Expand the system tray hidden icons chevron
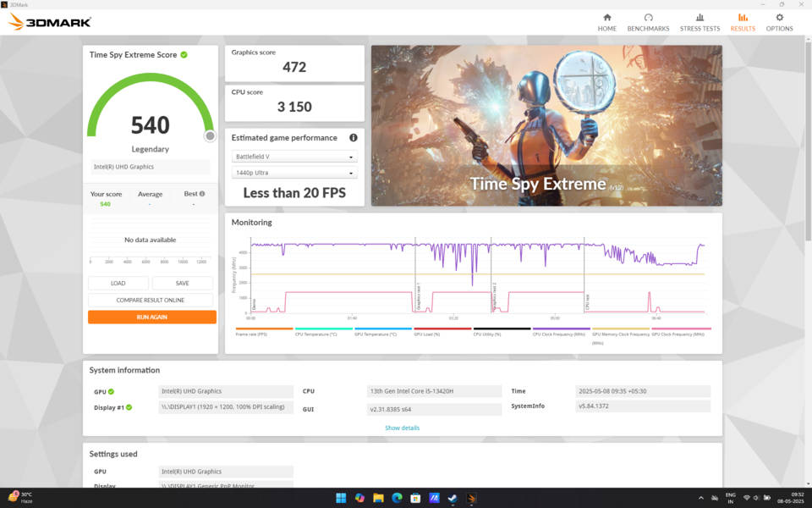 pos(701,498)
